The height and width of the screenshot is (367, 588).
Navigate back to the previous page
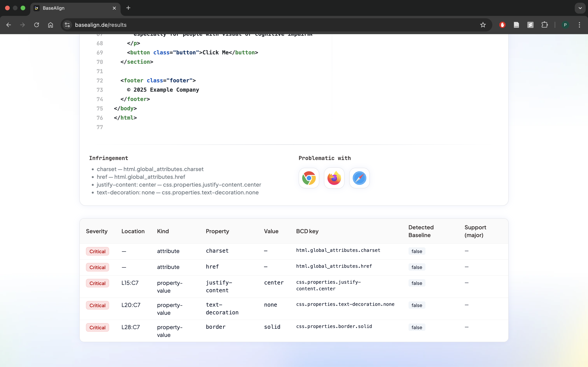(x=9, y=25)
